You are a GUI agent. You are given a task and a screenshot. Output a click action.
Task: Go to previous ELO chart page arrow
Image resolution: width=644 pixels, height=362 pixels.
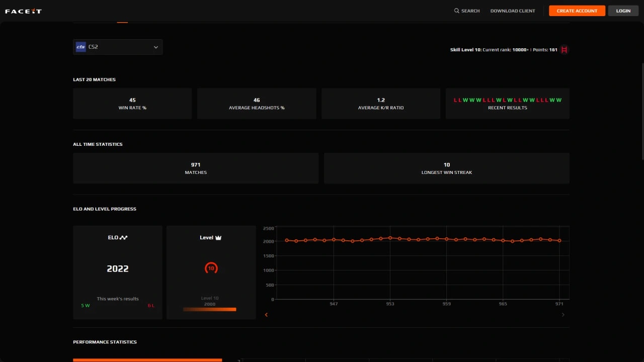coord(266,315)
